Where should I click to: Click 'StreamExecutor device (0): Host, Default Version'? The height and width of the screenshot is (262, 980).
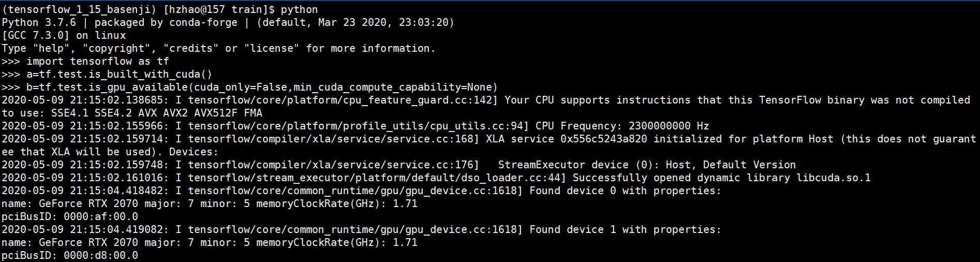(647, 165)
